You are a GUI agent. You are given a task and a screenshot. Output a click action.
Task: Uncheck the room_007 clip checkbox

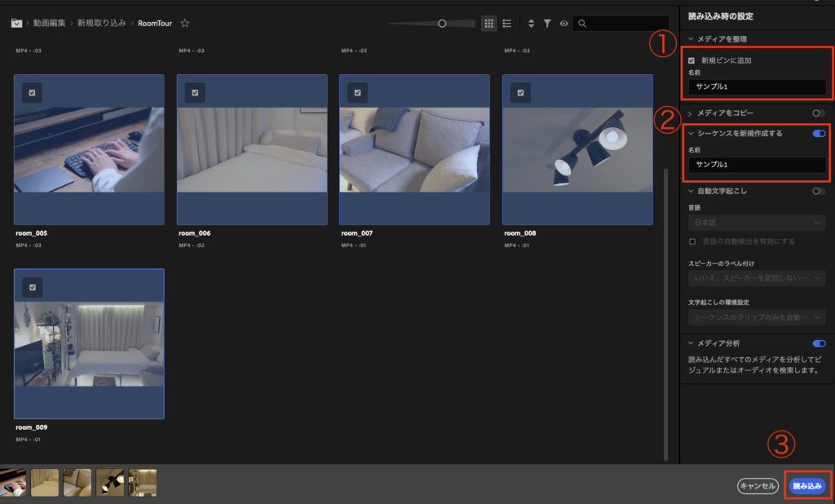click(357, 93)
